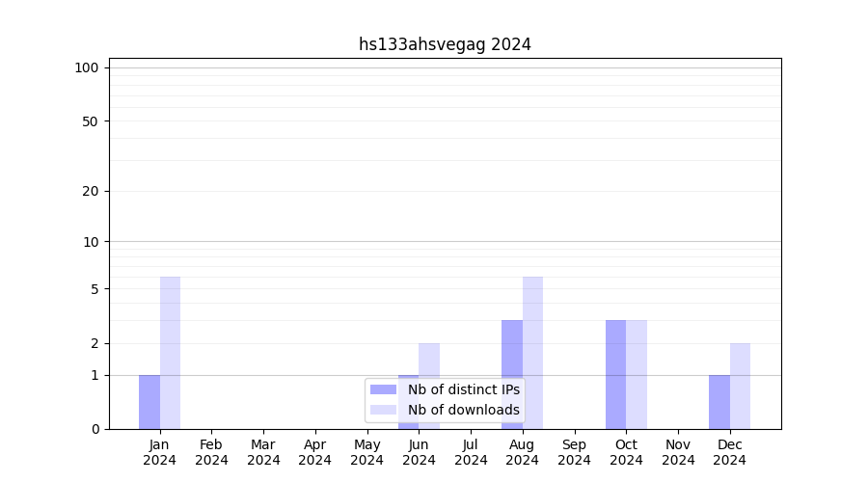
Task: Pick the December downloads bar
Action: tap(740, 386)
